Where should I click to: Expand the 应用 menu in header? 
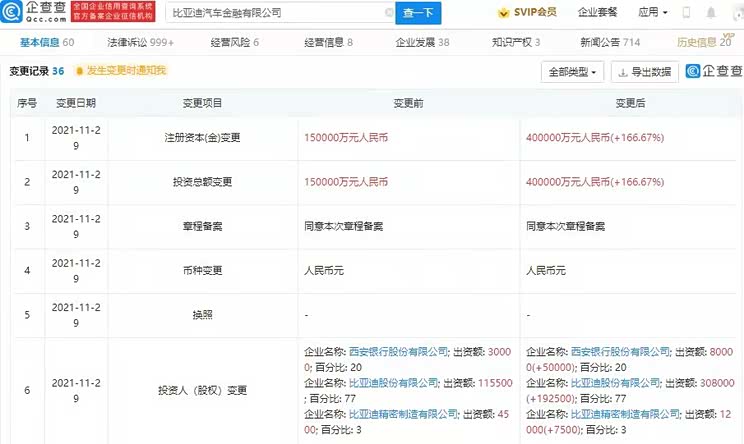coord(652,13)
